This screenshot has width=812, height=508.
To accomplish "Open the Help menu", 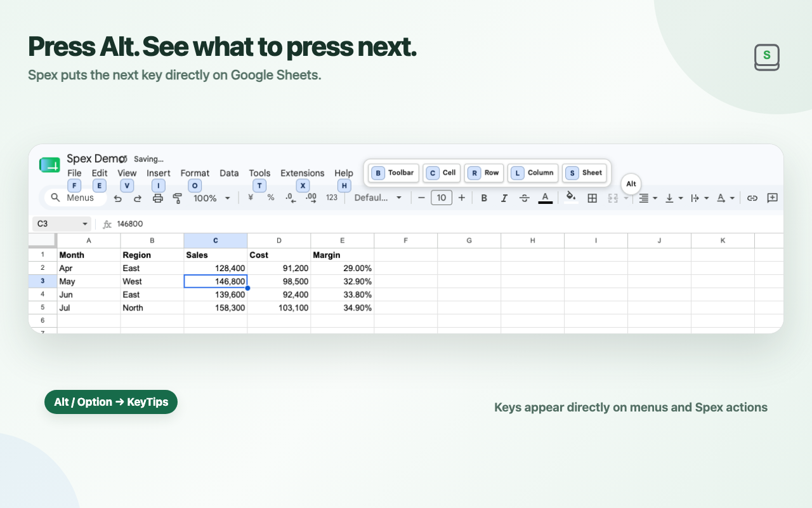I will (344, 173).
